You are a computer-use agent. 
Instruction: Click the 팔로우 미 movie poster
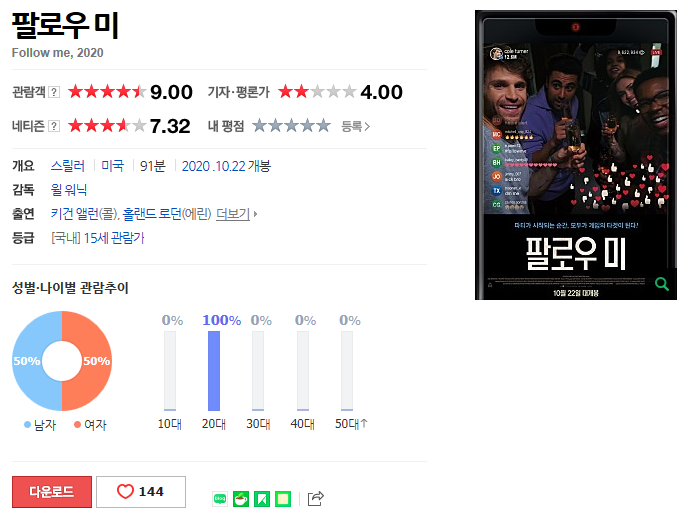(575, 155)
